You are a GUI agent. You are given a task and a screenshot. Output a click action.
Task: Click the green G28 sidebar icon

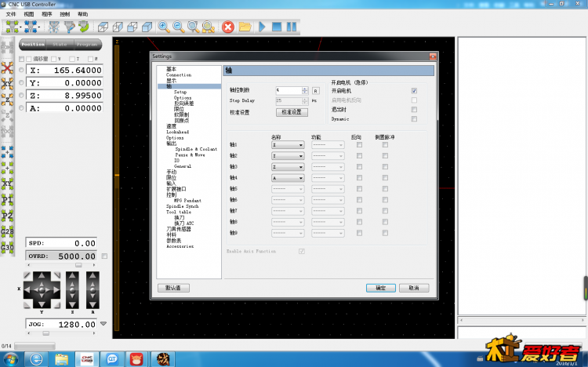(7, 231)
